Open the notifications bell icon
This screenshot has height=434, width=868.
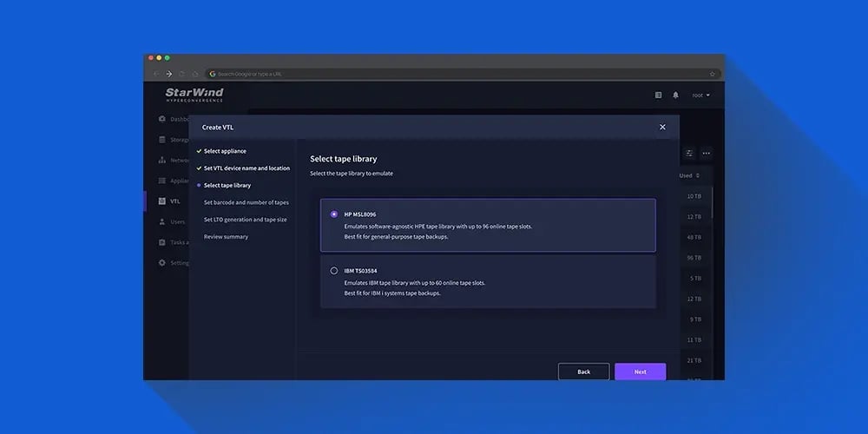pos(675,95)
